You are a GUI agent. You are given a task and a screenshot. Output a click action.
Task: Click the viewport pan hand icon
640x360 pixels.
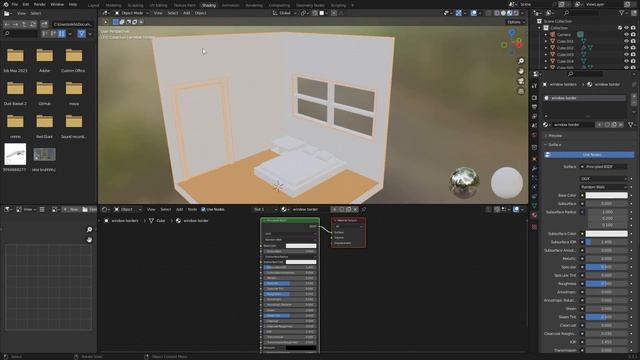click(521, 71)
